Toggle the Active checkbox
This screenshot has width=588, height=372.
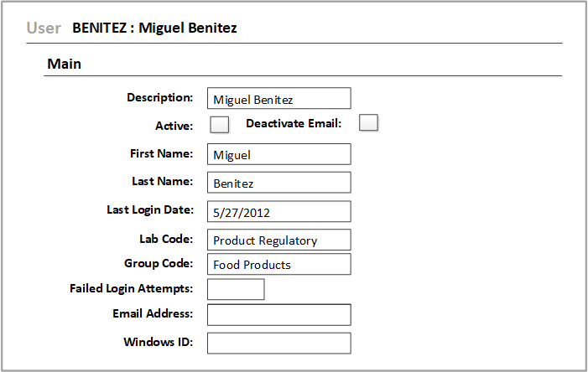coord(219,125)
